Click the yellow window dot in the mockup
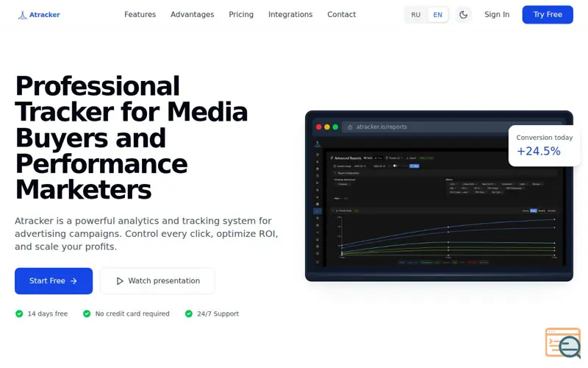Image resolution: width=588 pixels, height=368 pixels. coord(327,127)
